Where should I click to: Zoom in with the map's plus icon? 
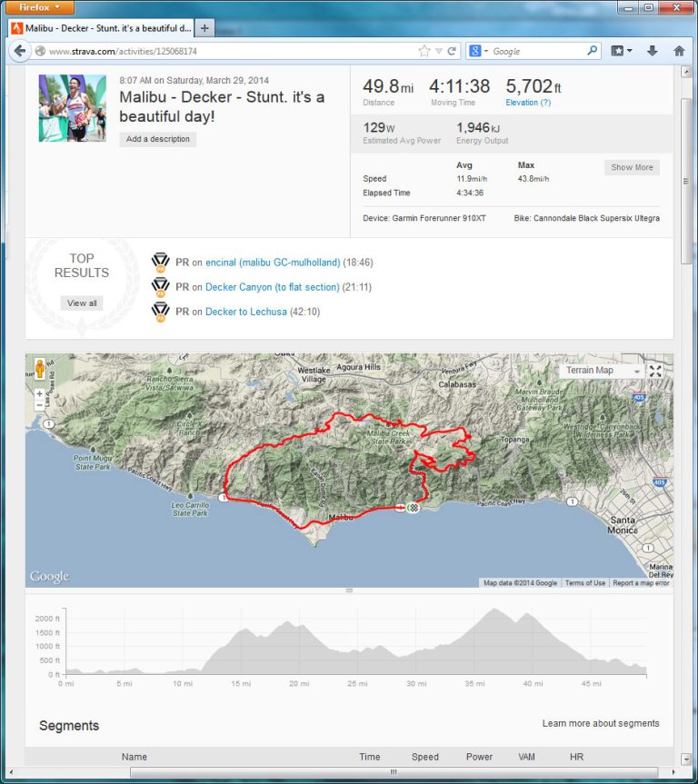click(x=40, y=393)
